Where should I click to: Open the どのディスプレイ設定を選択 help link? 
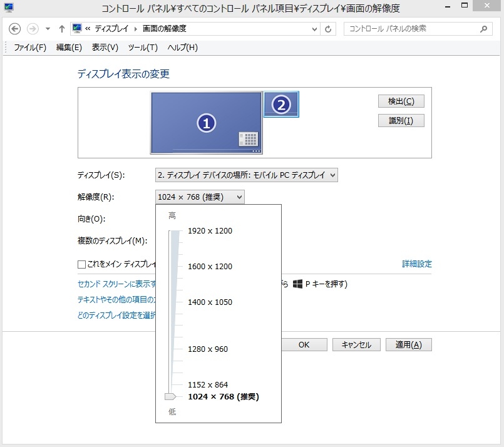point(116,316)
